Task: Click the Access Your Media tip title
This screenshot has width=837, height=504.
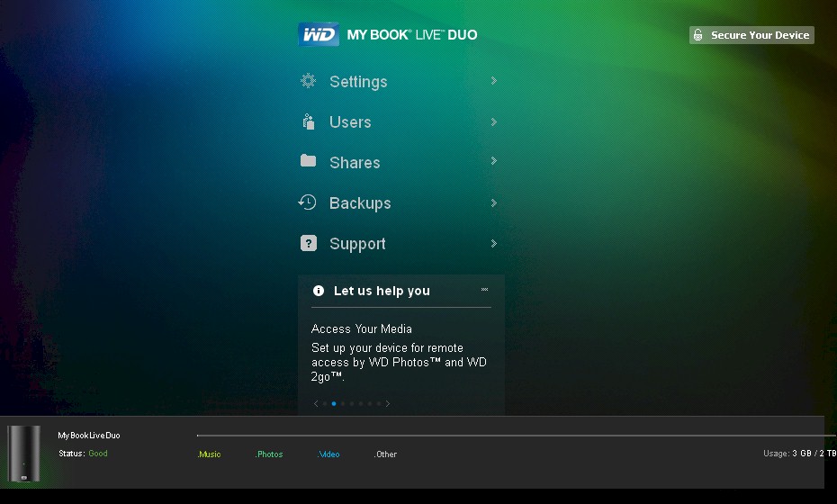Action: [362, 328]
